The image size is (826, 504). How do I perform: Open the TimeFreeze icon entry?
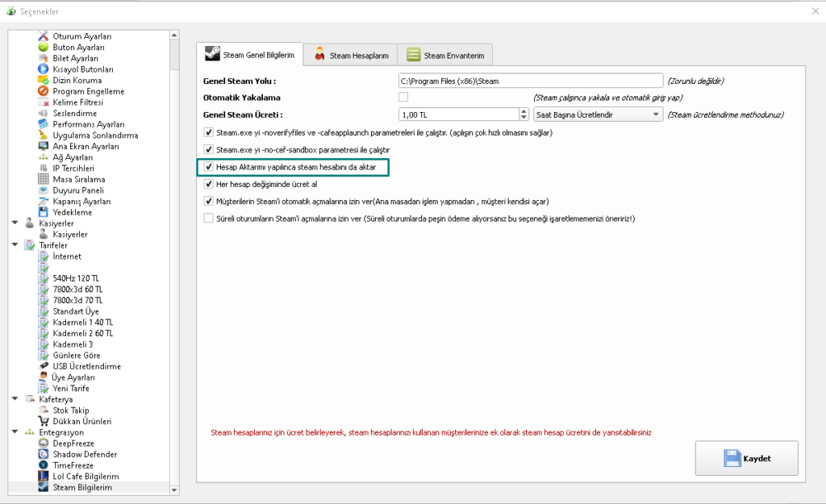(44, 465)
